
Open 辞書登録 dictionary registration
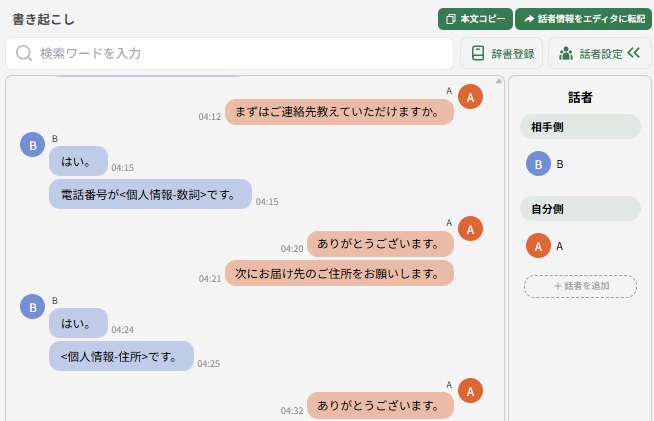tap(501, 53)
